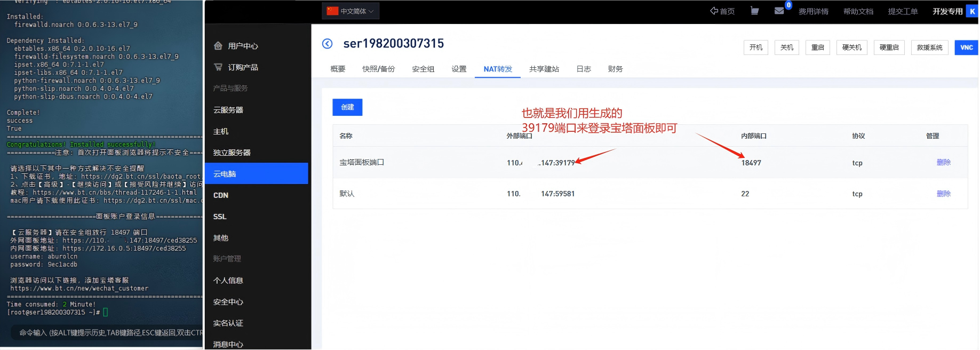Screen dimensions: 980x350
Task: Open the 快照/备份 tab
Action: (378, 69)
